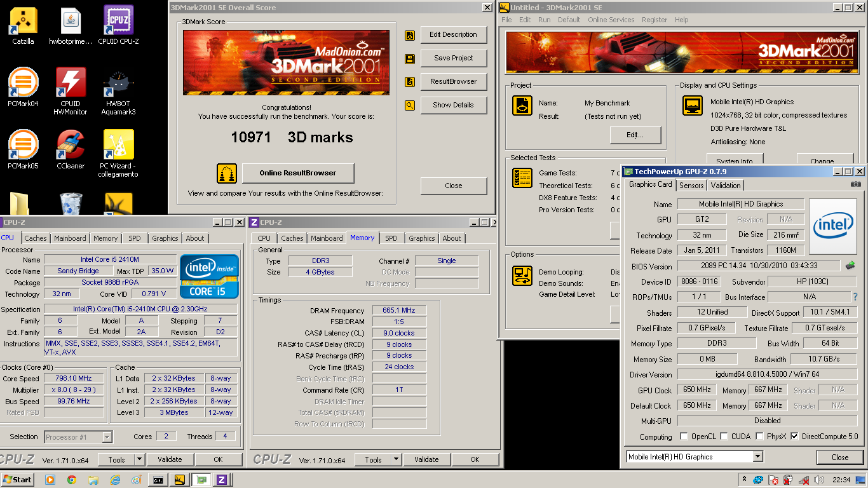This screenshot has height=488, width=868.
Task: Click the ResultBrowser document icon
Action: point(410,82)
